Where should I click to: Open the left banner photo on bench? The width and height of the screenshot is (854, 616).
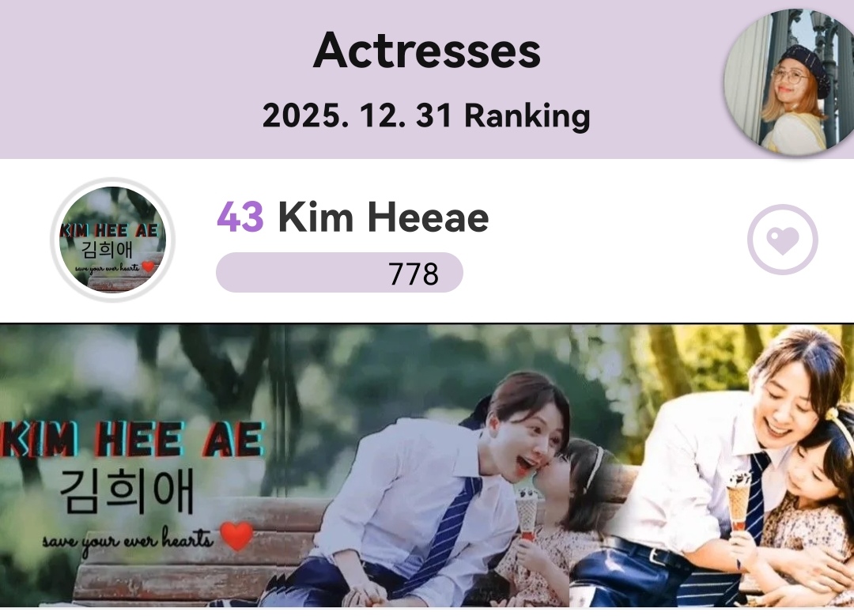(x=285, y=466)
